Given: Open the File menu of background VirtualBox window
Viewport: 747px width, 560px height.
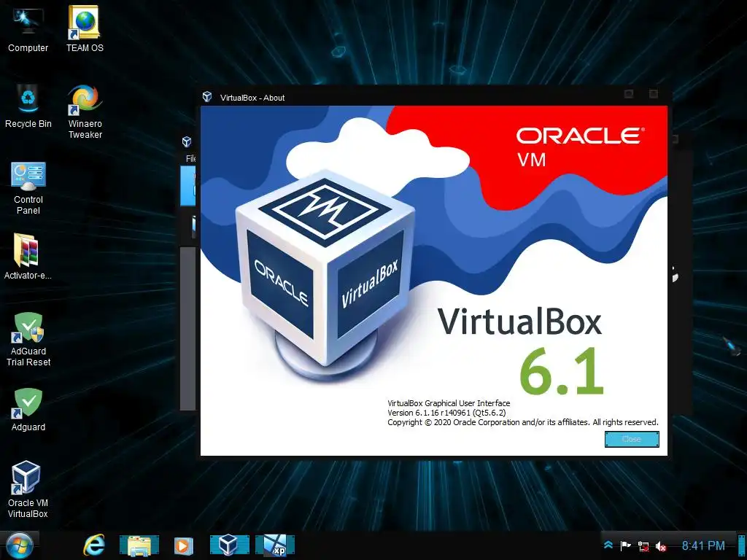Looking at the screenshot, I should (190, 158).
